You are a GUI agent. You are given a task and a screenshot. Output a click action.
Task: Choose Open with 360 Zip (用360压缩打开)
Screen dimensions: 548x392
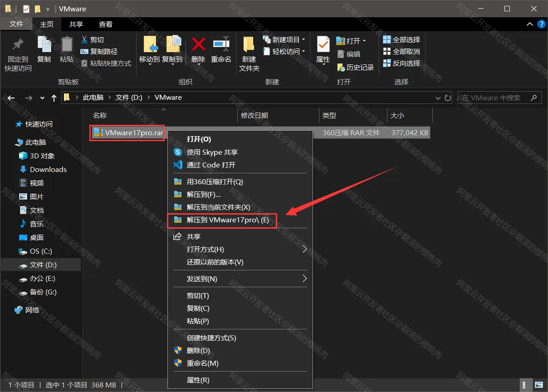[240, 181]
